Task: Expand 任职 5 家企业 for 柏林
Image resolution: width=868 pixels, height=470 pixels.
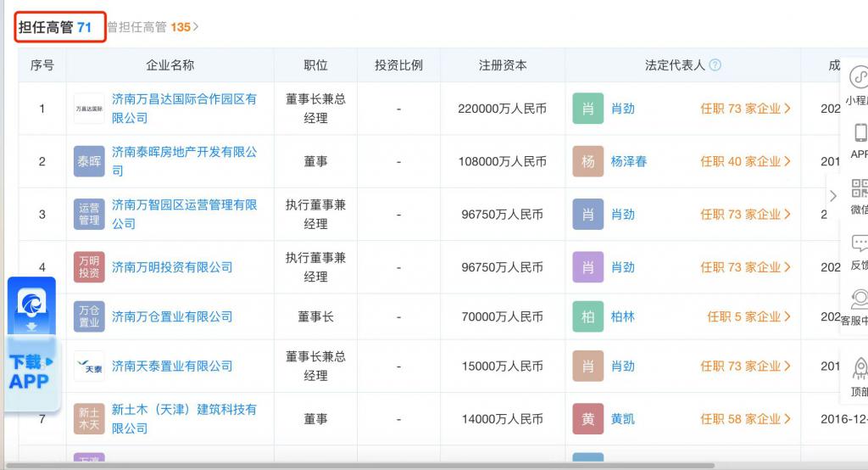Action: (x=748, y=316)
